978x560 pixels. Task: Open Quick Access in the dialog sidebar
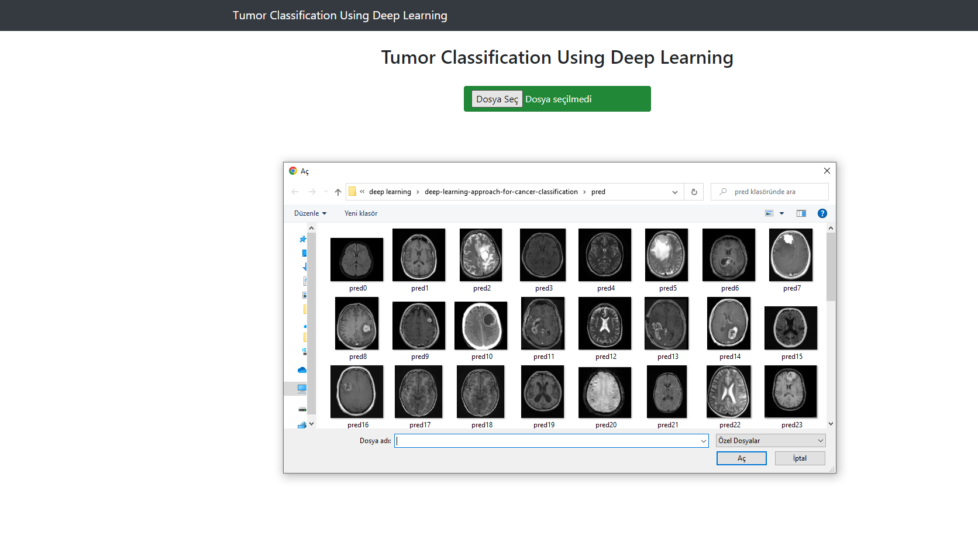(302, 240)
